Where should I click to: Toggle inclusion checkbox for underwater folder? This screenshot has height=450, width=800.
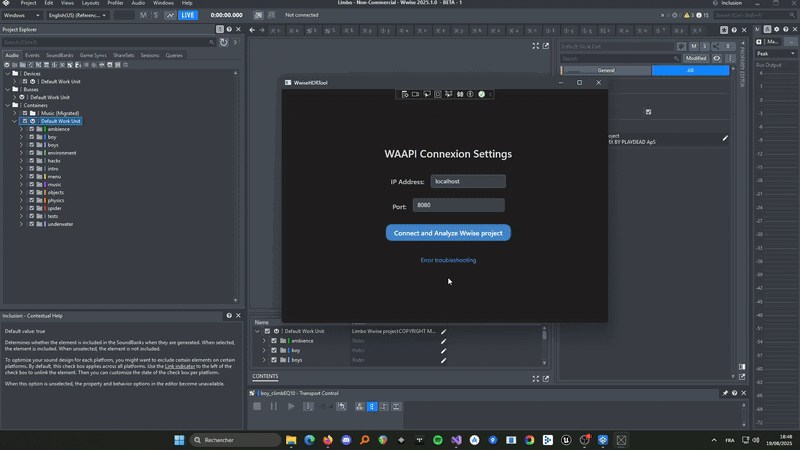(32, 224)
